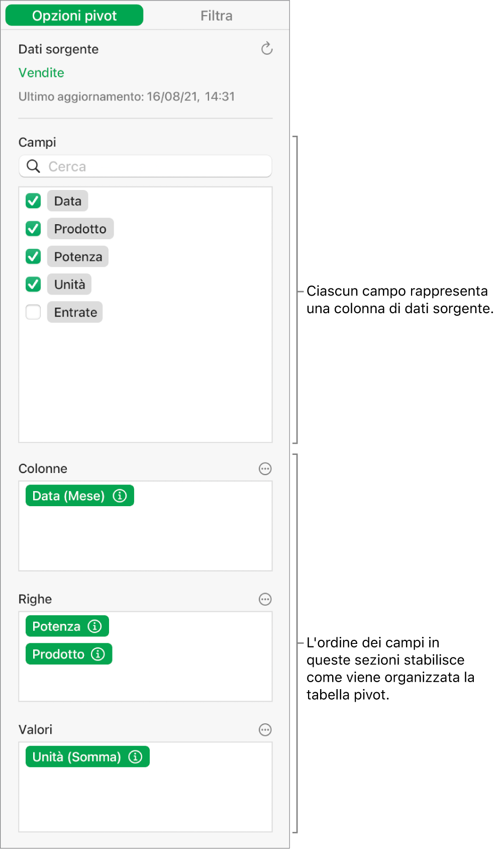Open info for Prodotto row field
Screen dimensions: 504x849
(x=98, y=654)
